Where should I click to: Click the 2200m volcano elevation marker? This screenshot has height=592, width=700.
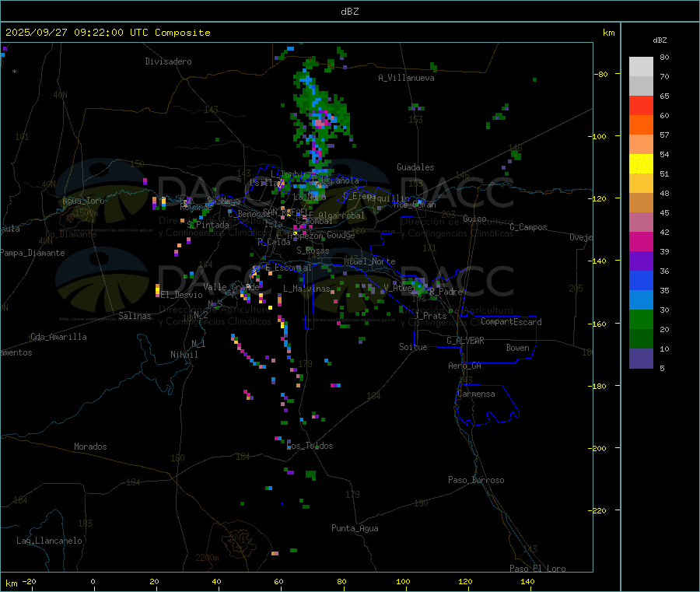[207, 558]
